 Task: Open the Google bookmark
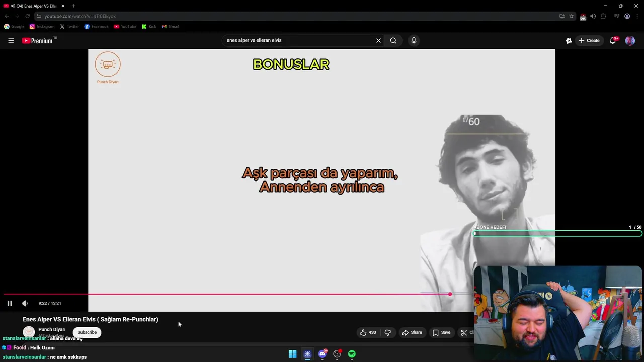tap(14, 27)
